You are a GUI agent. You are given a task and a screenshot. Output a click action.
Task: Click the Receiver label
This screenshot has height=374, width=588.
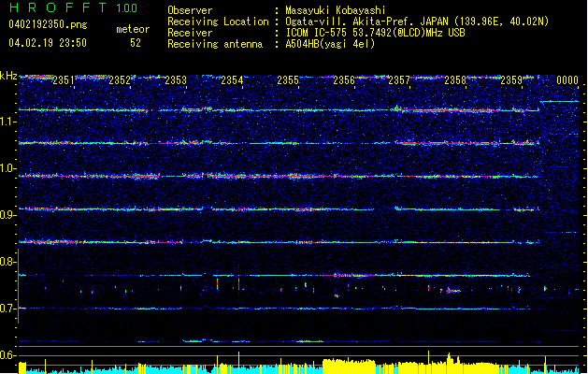tap(190, 33)
